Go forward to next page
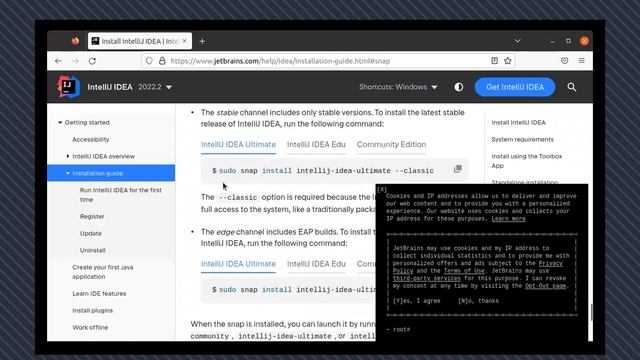This screenshot has width=640, height=360. point(76,61)
